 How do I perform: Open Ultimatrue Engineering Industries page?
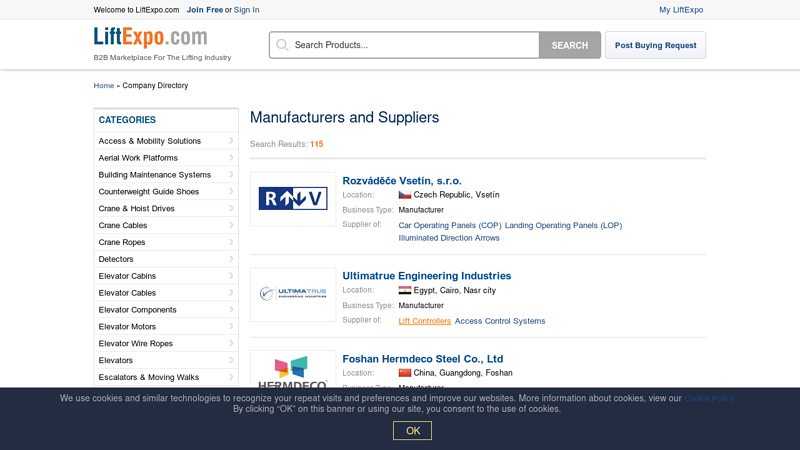click(427, 276)
